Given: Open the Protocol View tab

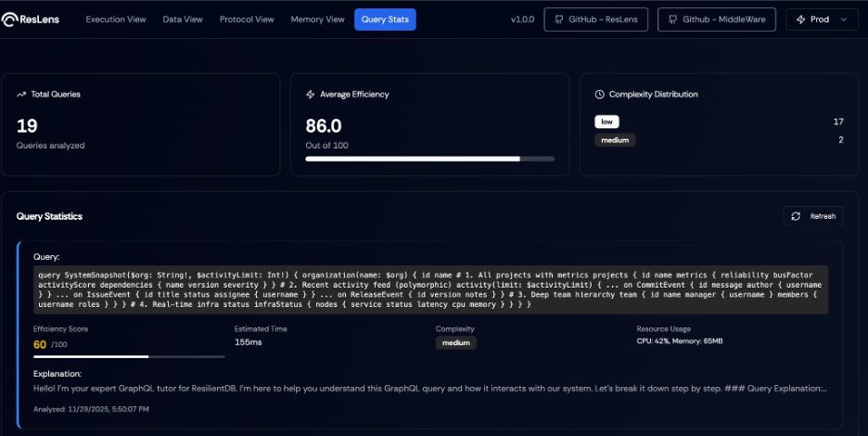Looking at the screenshot, I should [x=247, y=19].
